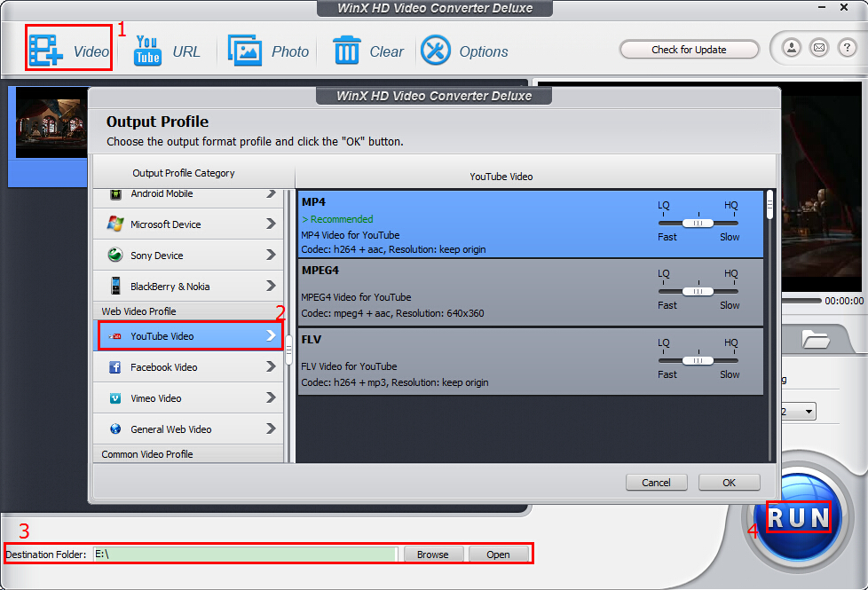
Task: Open the Options wrench icon
Action: [x=436, y=51]
